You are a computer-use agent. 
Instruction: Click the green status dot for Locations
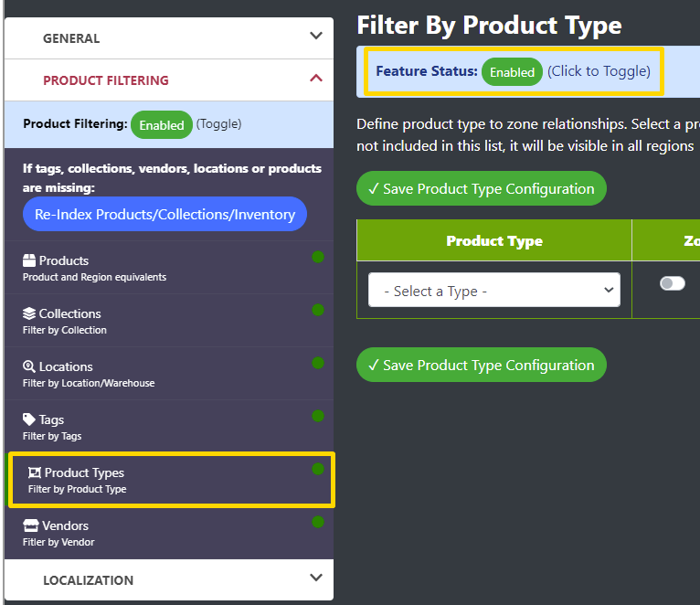tap(318, 363)
